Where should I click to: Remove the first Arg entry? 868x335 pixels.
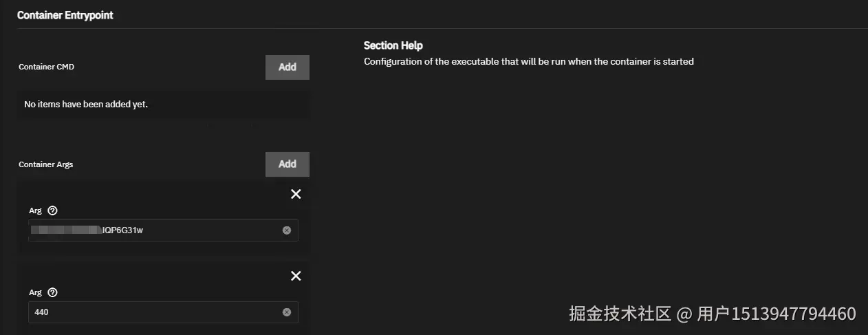296,194
